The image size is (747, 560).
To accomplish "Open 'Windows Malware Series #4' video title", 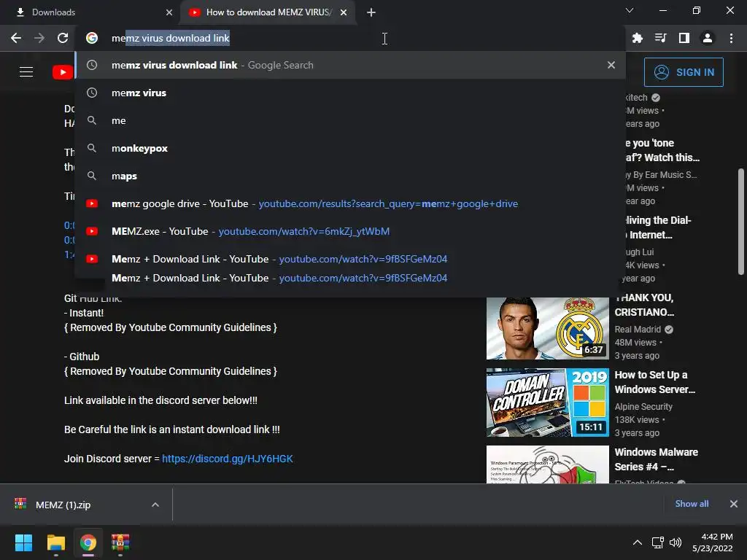I will (656, 459).
